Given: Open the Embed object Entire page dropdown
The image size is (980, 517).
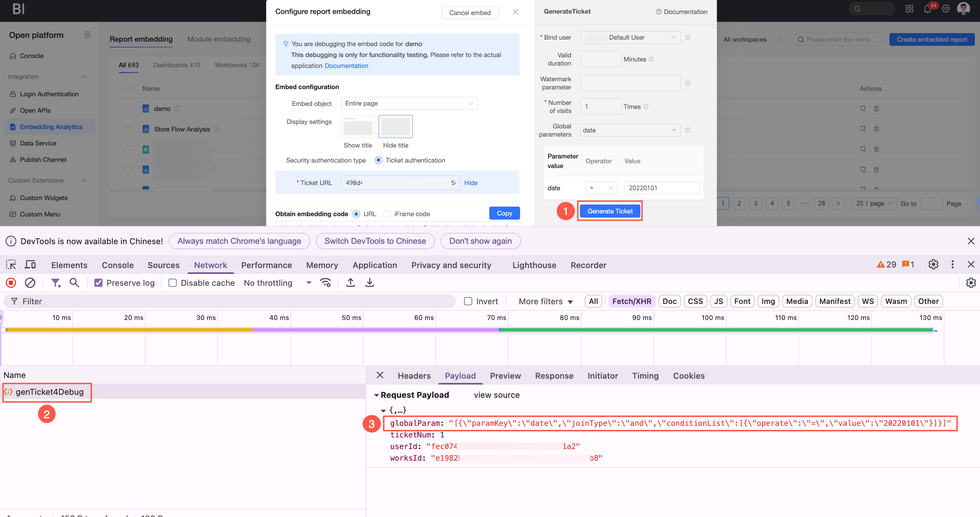Looking at the screenshot, I should [x=409, y=103].
